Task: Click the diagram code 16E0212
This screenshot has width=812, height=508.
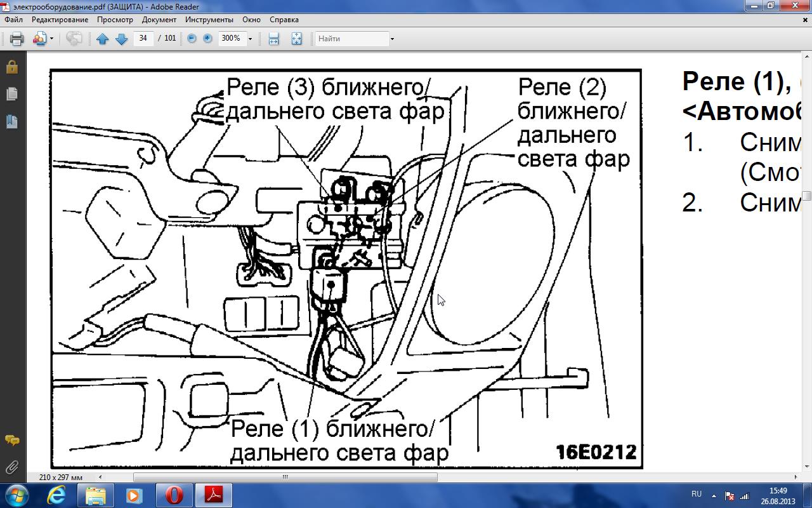Action: tap(596, 451)
